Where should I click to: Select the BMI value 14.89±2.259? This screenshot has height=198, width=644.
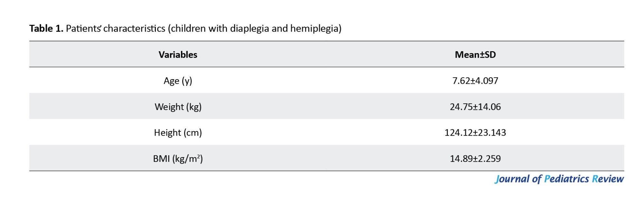(475, 159)
